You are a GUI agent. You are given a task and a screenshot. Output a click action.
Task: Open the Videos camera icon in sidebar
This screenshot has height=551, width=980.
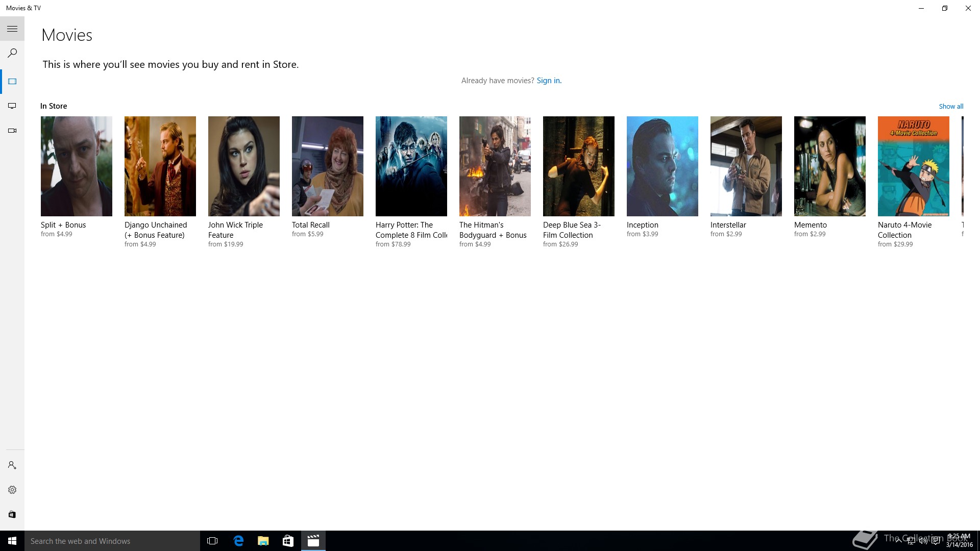(x=12, y=131)
